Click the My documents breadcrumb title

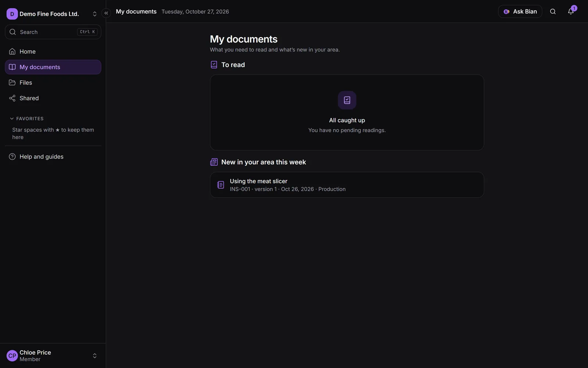click(136, 12)
